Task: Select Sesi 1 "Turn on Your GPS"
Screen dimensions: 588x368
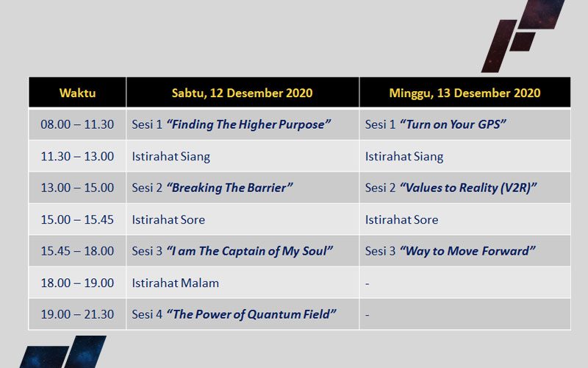Action: pos(432,124)
